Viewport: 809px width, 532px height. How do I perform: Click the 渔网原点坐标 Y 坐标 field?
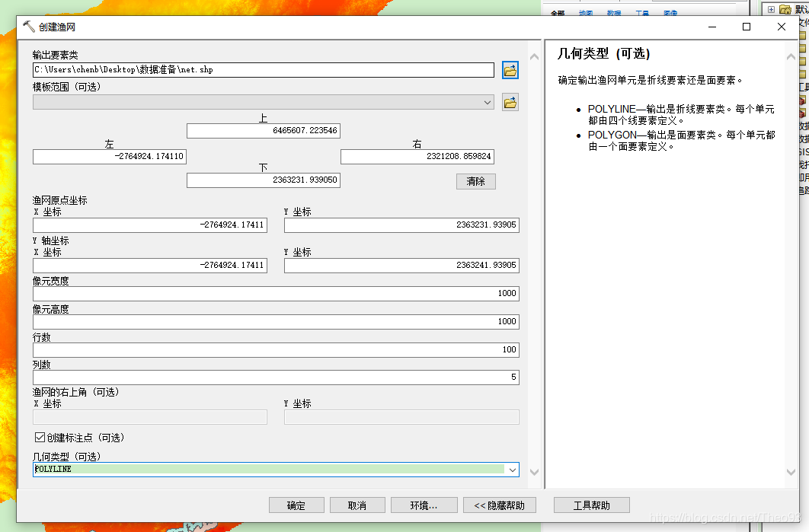point(401,225)
